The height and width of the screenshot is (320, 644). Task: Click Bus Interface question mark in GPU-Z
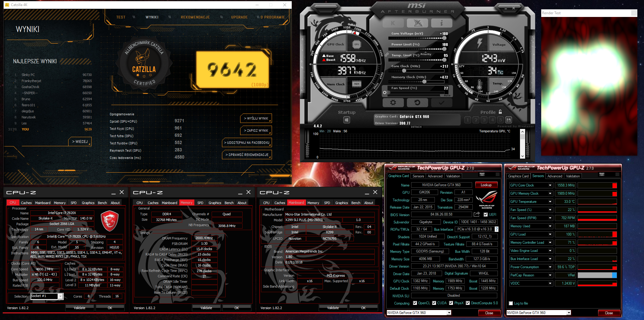(496, 229)
